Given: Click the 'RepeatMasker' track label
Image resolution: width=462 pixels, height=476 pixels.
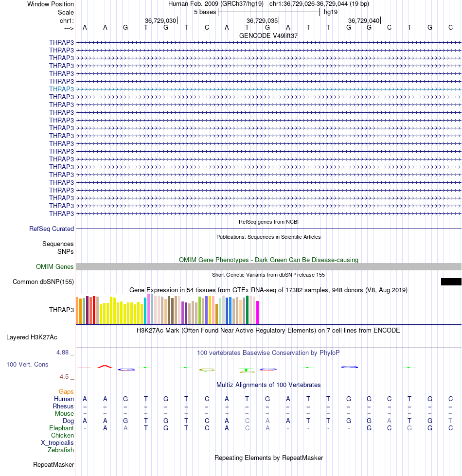Looking at the screenshot, I should click(53, 464).
